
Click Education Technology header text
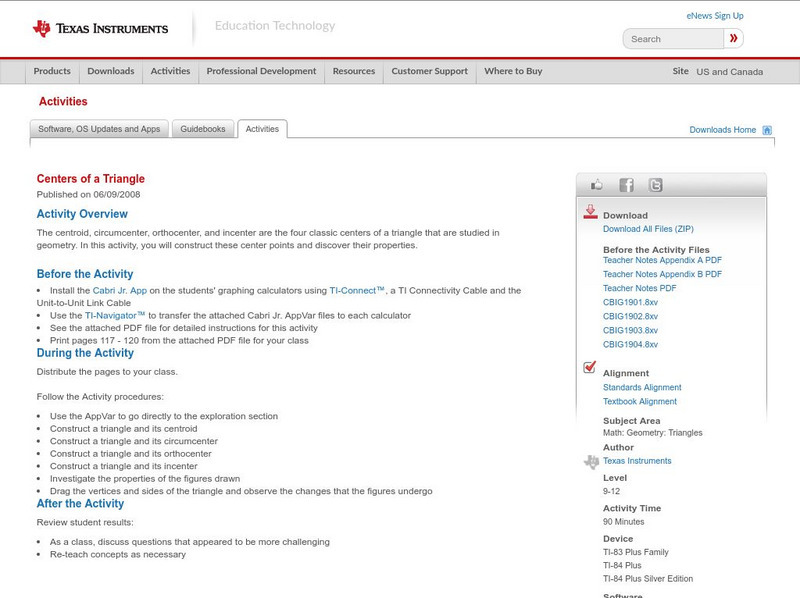pyautogui.click(x=274, y=26)
